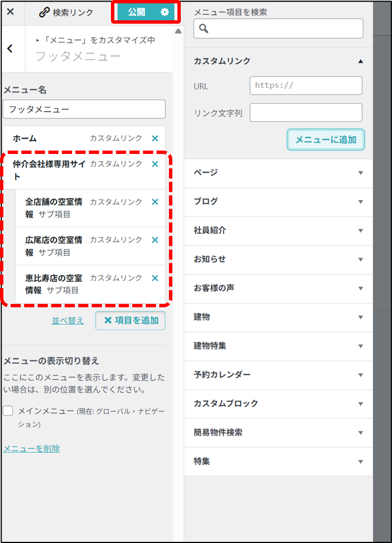Delete the 恵比寿店の空室情報 sub item
Screen dimensions: 392x543
click(x=155, y=278)
